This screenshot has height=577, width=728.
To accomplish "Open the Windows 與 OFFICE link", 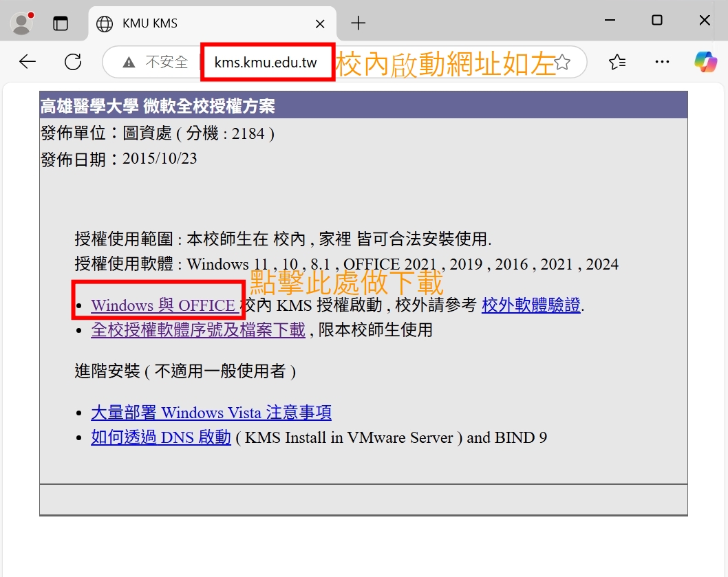I will click(x=165, y=305).
